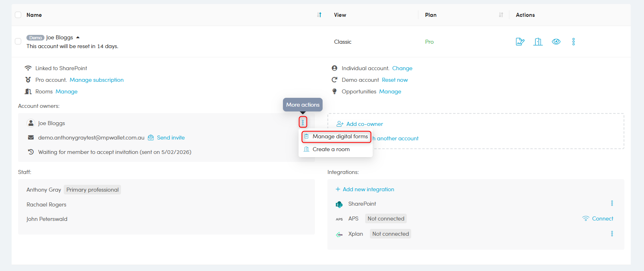Sort by the Name column
This screenshot has width=644, height=271.
pyautogui.click(x=319, y=15)
